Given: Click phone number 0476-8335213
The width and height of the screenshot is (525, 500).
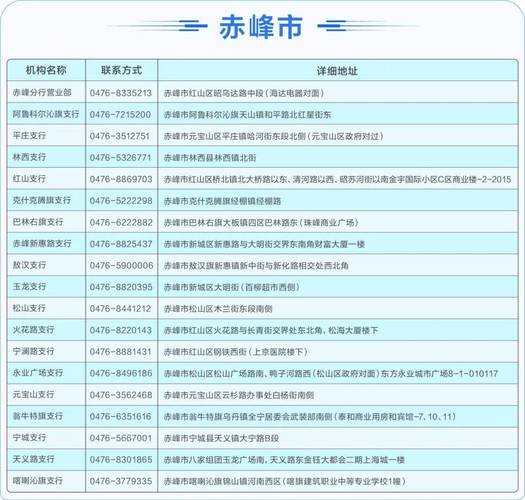Looking at the screenshot, I should click(x=121, y=93).
